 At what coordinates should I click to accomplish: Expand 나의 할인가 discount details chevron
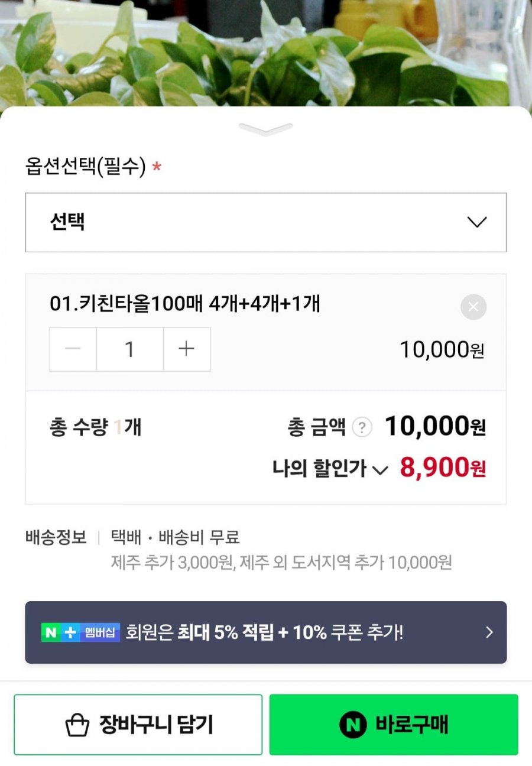tap(380, 470)
